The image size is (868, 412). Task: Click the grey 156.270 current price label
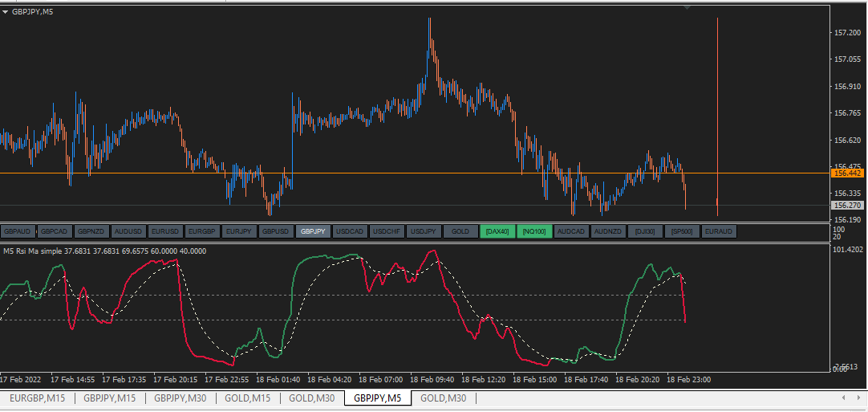click(x=847, y=205)
